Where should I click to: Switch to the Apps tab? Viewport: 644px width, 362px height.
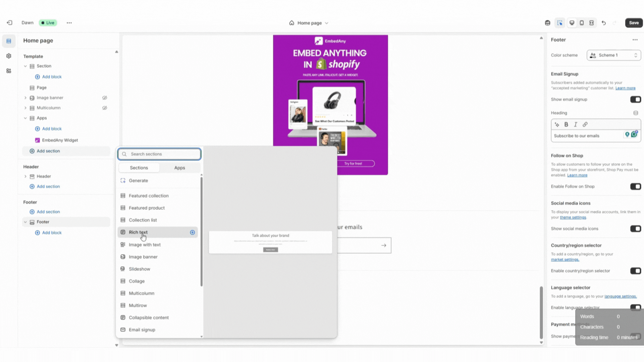[179, 168]
